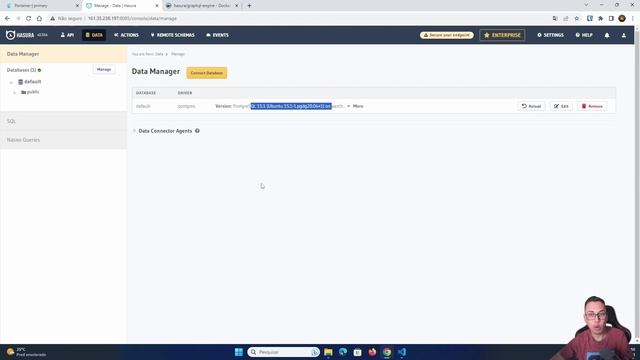The width and height of the screenshot is (640, 360).
Task: Click the page vertical scrollbar
Action: tap(637, 184)
